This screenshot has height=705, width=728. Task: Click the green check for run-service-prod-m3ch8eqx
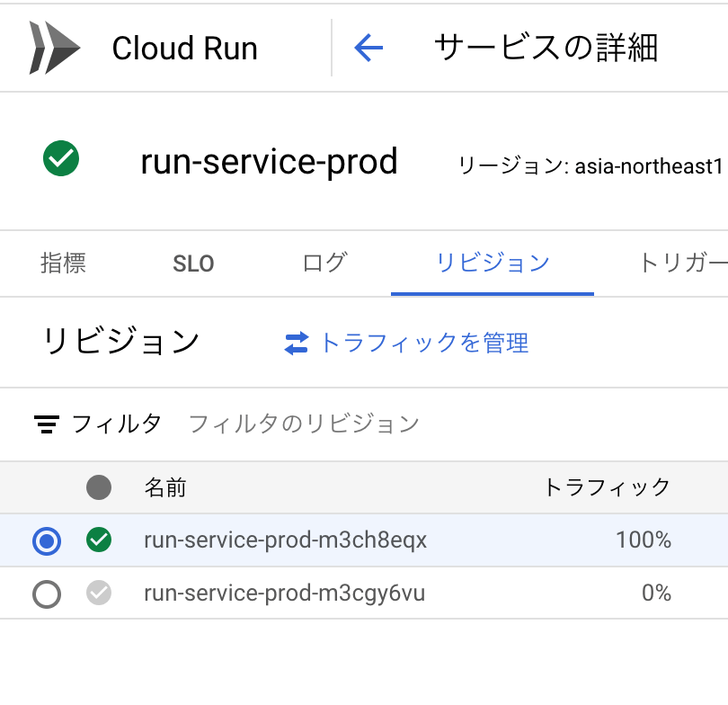(x=99, y=540)
